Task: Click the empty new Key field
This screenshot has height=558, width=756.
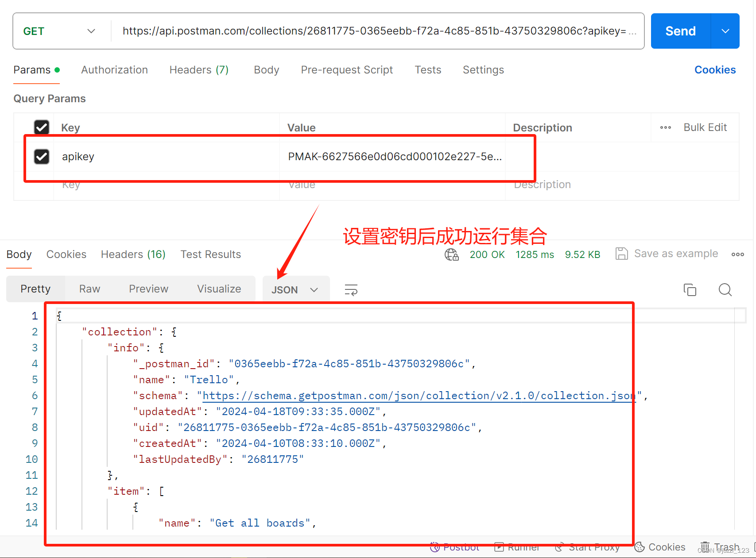Action: coord(167,185)
